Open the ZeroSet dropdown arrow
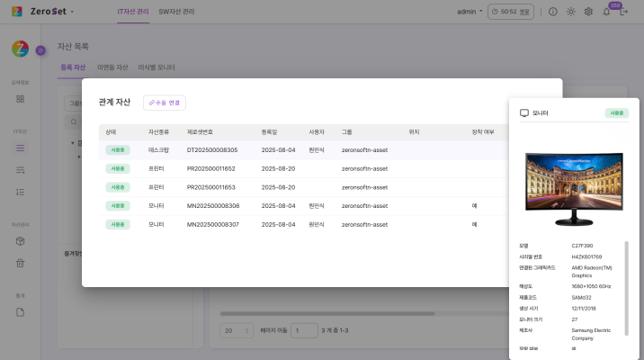Image resolution: width=644 pixels, height=360 pixels. pyautogui.click(x=72, y=12)
